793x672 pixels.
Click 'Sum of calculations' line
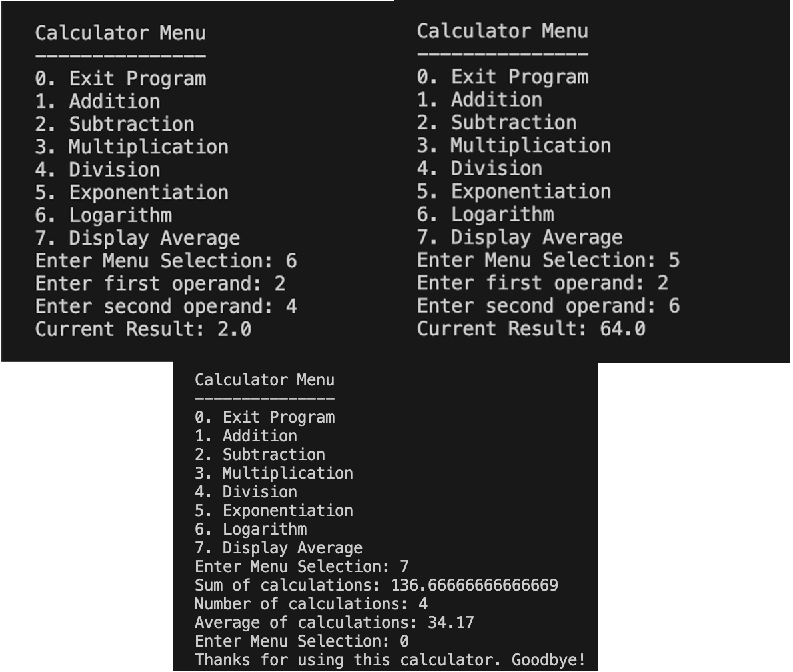[x=377, y=585]
